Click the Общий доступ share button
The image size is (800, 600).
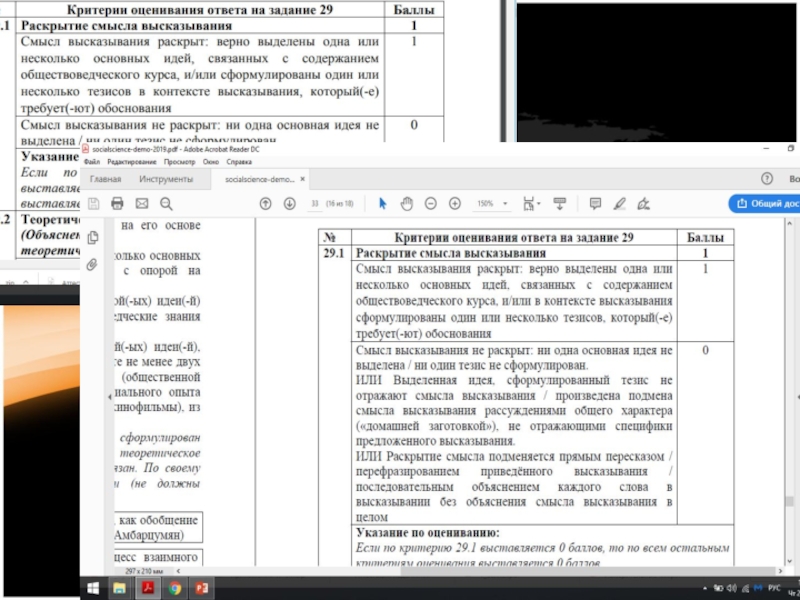pyautogui.click(x=766, y=203)
